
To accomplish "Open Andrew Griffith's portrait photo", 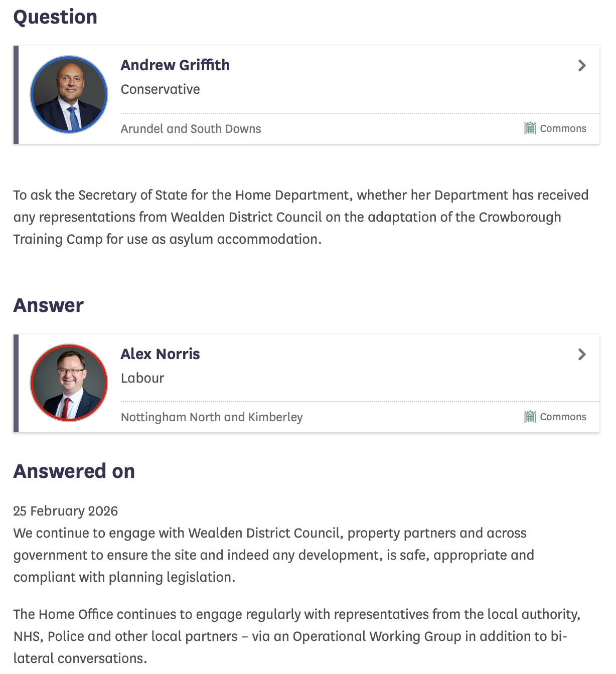I will 69,94.
